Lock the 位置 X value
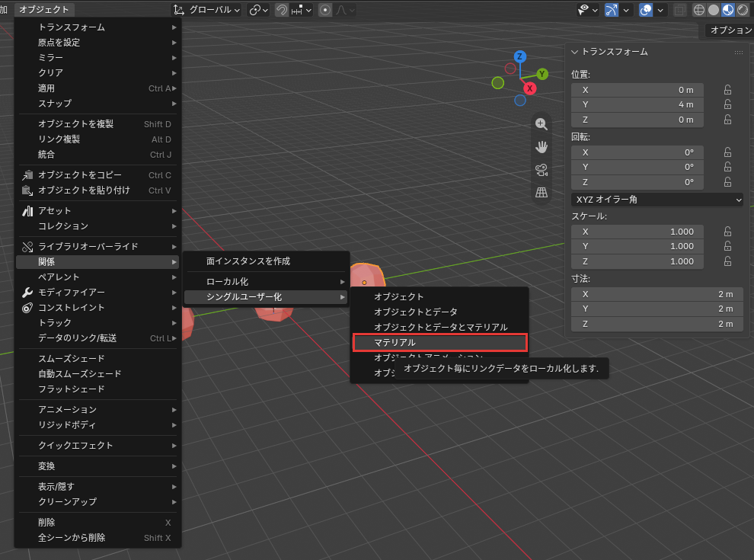This screenshot has height=560, width=754. pos(727,90)
